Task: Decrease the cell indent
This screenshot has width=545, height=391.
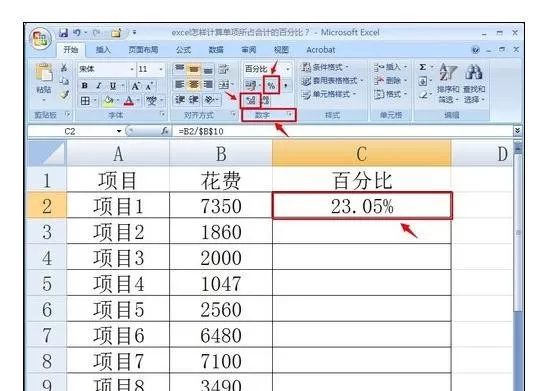Action: 180,100
